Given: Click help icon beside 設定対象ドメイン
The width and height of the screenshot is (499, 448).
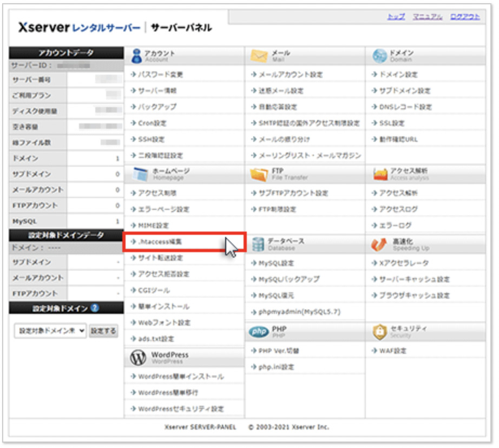Looking at the screenshot, I should [95, 308].
